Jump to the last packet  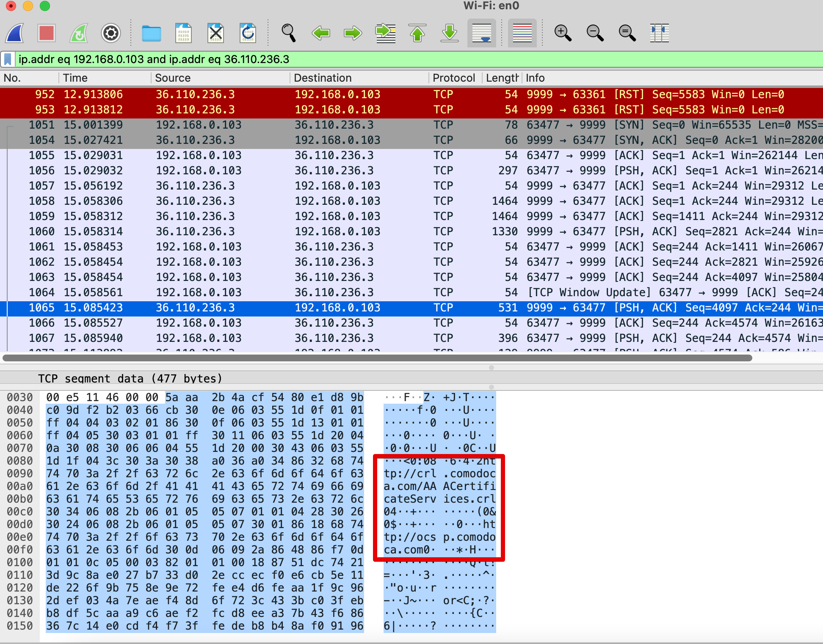click(x=449, y=33)
